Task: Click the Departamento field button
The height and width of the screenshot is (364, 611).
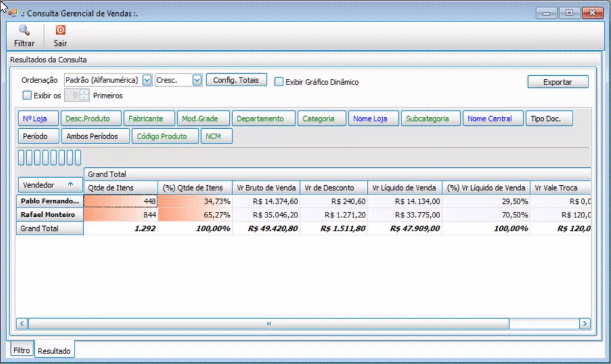Action: [x=263, y=118]
